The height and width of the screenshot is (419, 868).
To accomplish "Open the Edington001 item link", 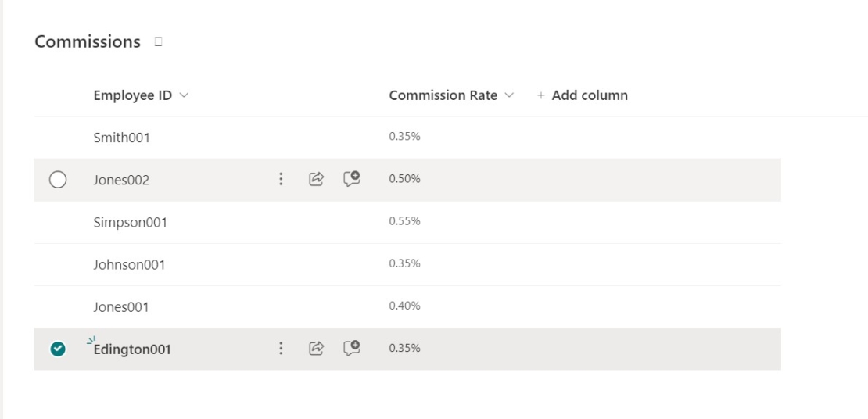I will coord(132,349).
